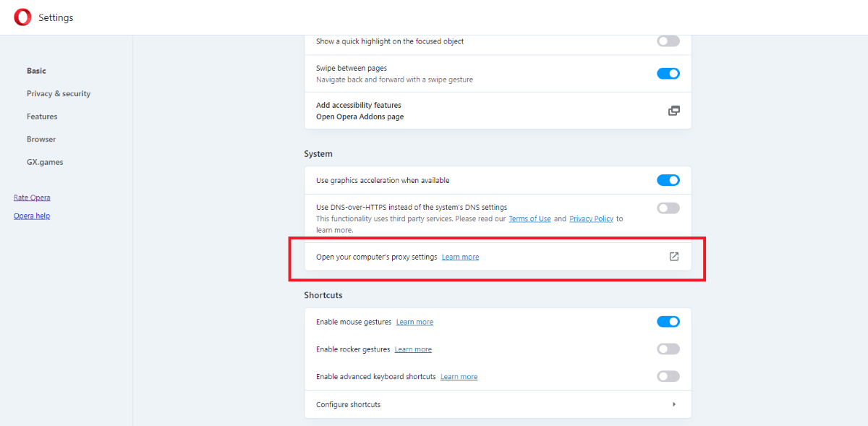Screen dimensions: 868x426
Task: Select GX.games in sidebar
Action: (45, 162)
